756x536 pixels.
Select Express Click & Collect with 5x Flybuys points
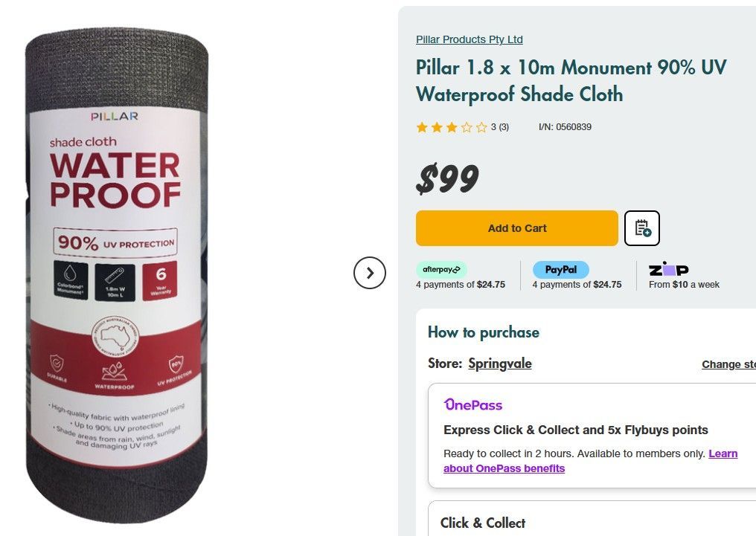(575, 430)
